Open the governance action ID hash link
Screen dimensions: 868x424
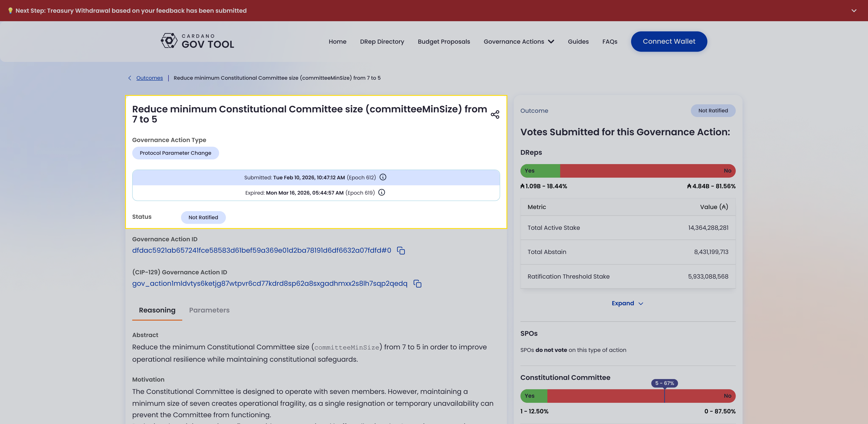coord(262,250)
